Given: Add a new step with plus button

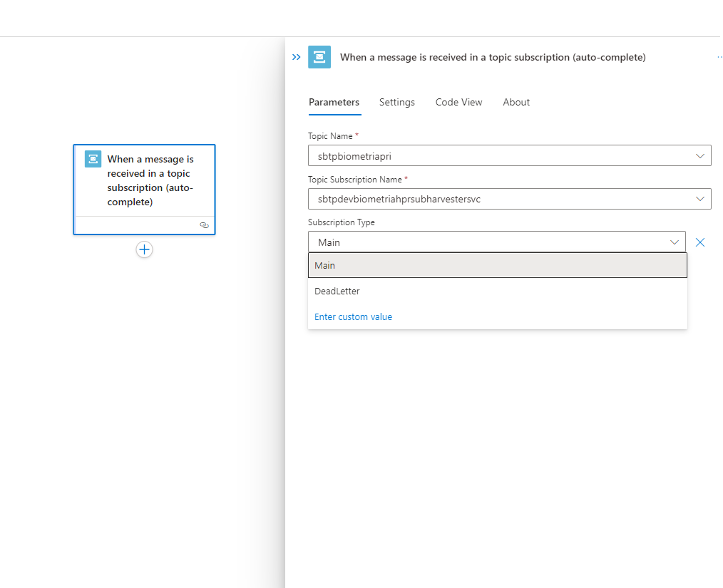Looking at the screenshot, I should (x=144, y=249).
